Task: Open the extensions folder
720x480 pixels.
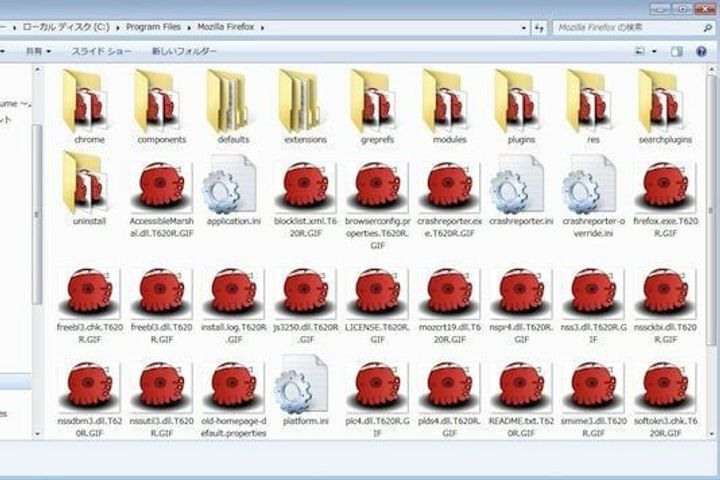Action: point(300,101)
